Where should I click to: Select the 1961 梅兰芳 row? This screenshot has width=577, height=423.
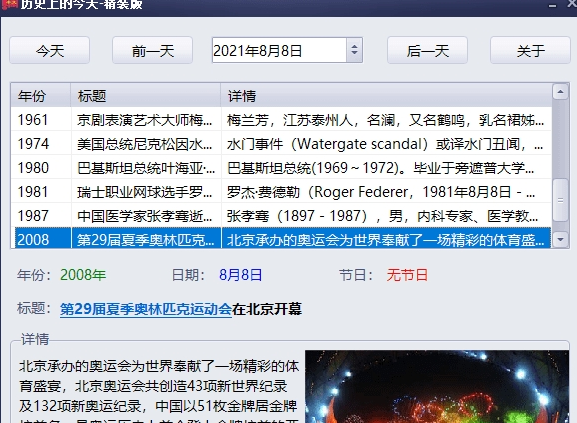coord(281,120)
